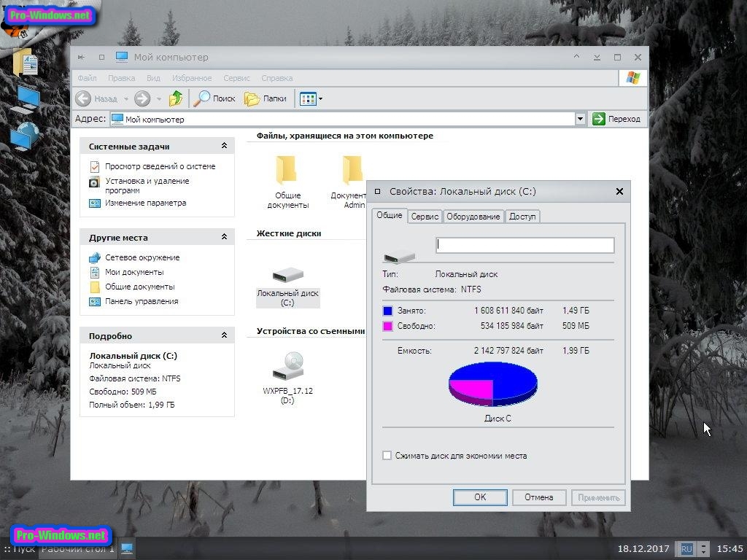Close the Свойства dialog
Screen dimensions: 747x560
coord(619,192)
